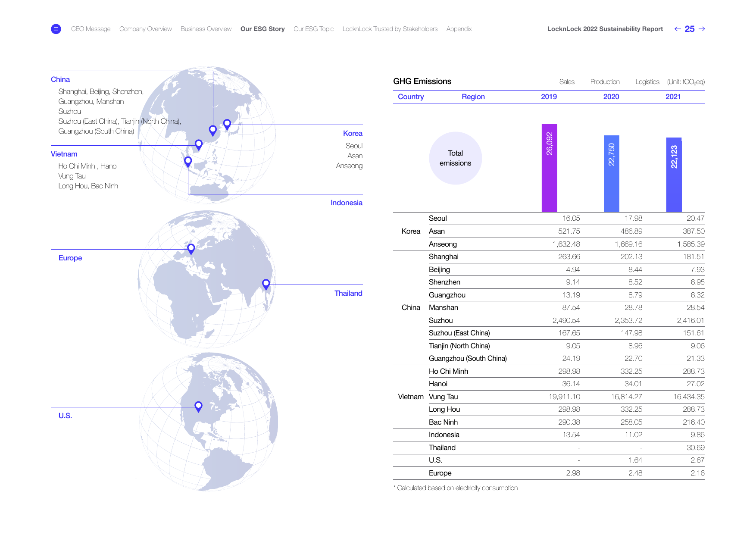Click the U.S. location label
The height and width of the screenshot is (535, 756).
pyautogui.click(x=65, y=416)
